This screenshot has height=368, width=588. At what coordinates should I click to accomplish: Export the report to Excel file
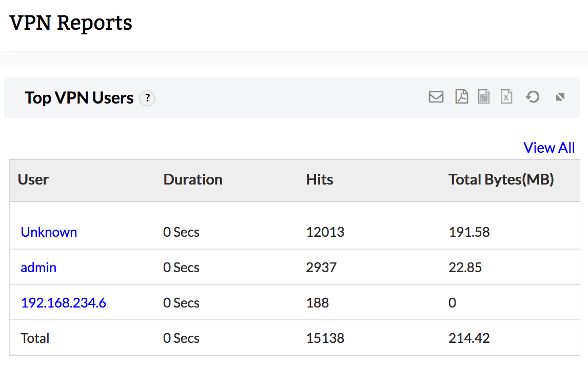tap(506, 96)
